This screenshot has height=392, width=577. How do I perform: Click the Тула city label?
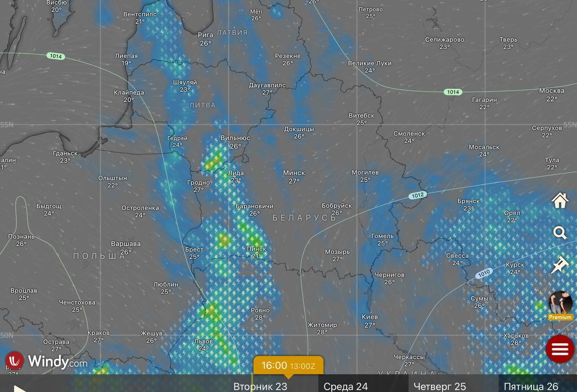(x=552, y=160)
